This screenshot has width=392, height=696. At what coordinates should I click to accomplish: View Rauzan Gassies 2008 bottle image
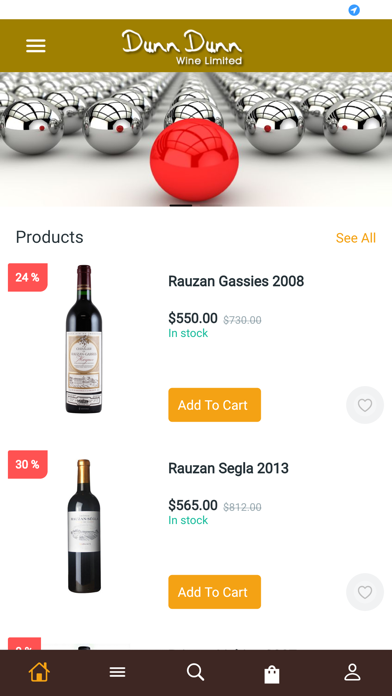[84, 339]
